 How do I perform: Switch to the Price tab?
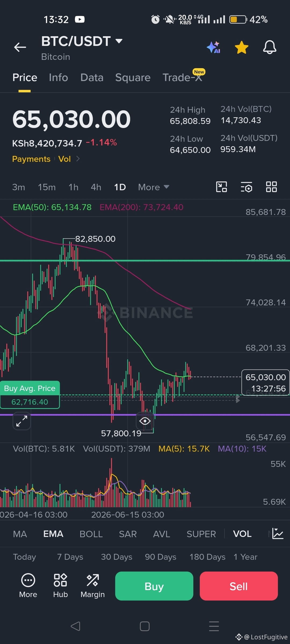point(25,78)
